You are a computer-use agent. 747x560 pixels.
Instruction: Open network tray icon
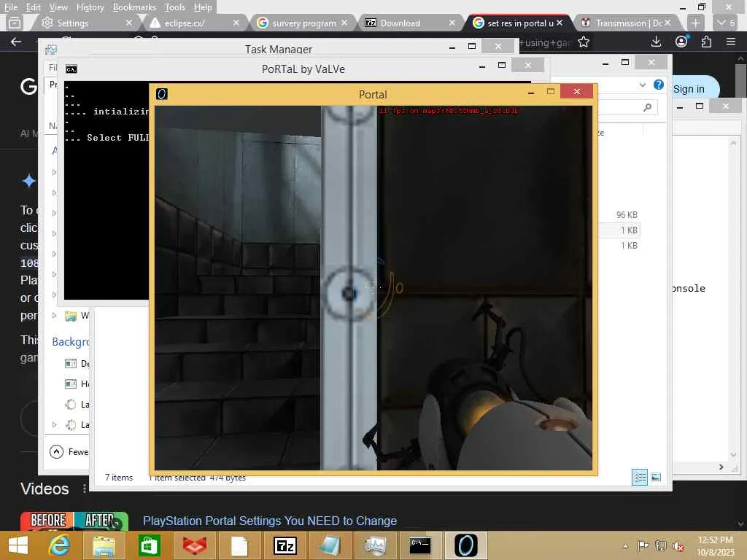(x=660, y=545)
